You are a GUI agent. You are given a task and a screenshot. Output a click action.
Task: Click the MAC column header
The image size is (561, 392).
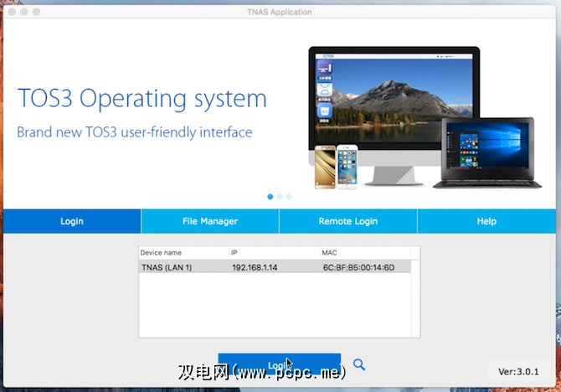pos(365,253)
